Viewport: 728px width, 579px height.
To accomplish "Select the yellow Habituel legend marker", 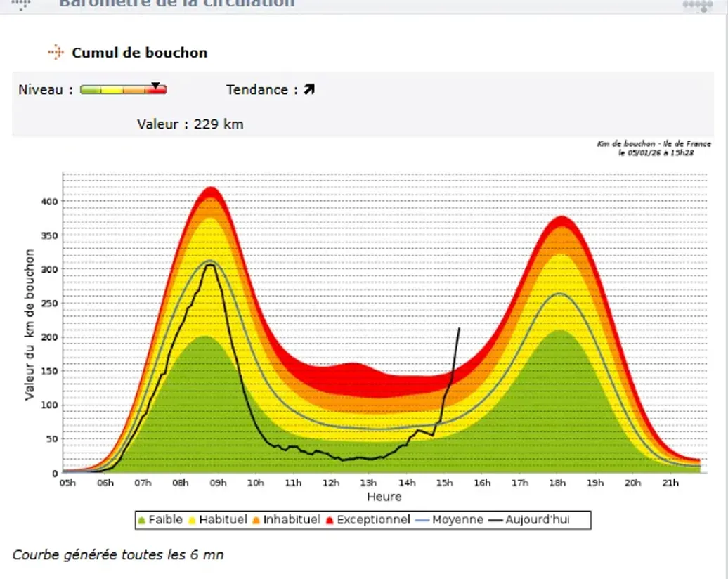I will (192, 521).
